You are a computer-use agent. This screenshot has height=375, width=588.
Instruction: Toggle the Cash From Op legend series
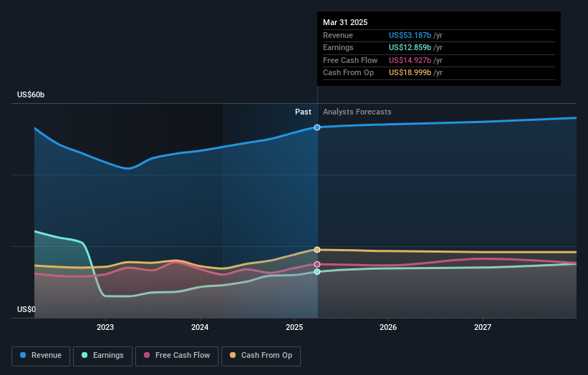pos(261,356)
